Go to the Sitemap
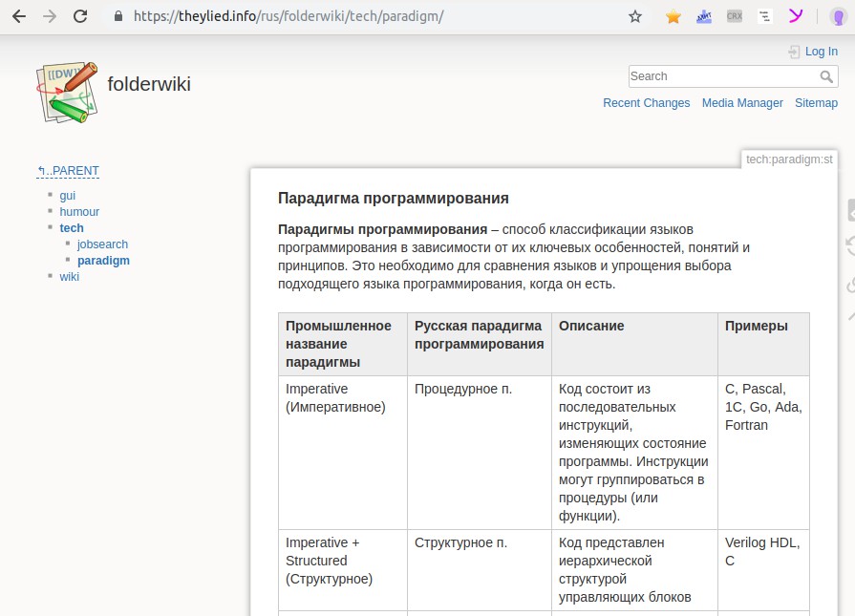Screen dimensions: 855x616 click(816, 103)
